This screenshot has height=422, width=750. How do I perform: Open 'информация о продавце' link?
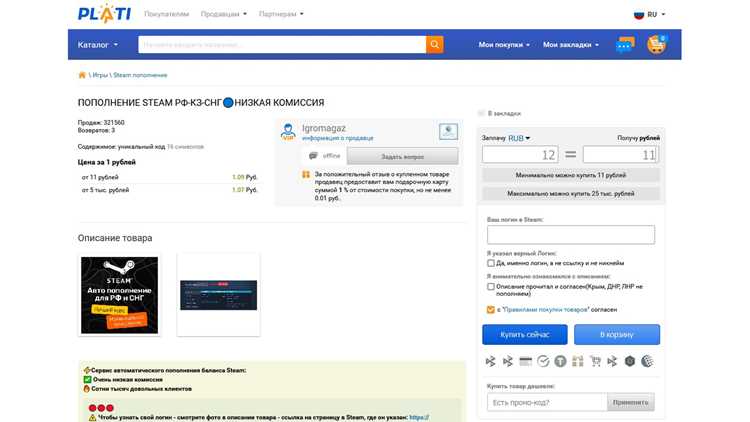pos(338,138)
